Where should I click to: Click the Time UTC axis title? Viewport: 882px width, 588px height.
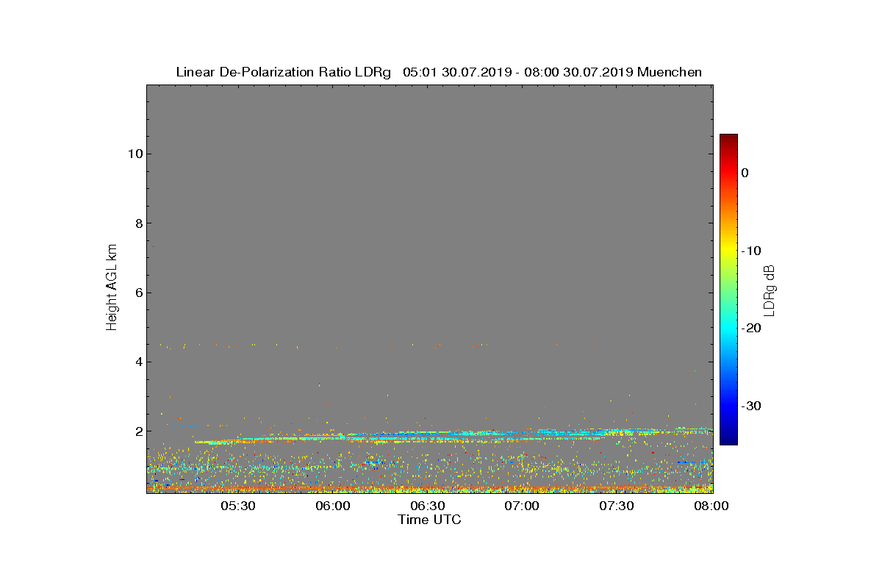[429, 520]
